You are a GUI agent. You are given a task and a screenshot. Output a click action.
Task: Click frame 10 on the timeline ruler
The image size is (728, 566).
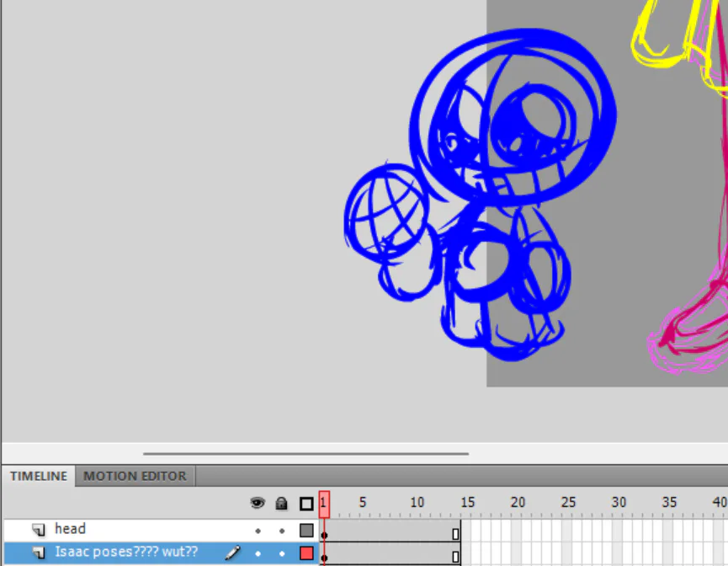(417, 502)
